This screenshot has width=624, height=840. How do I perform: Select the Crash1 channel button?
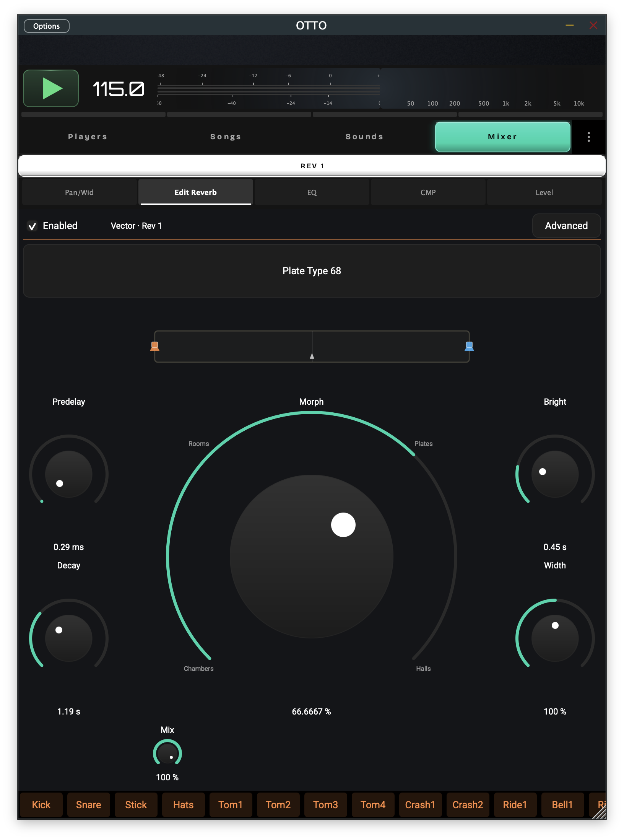point(420,805)
